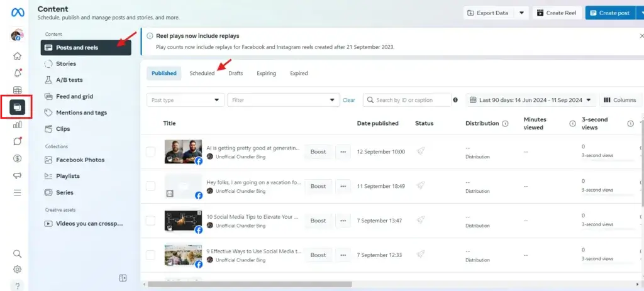Image resolution: width=644 pixels, height=291 pixels.
Task: Click the Search by ID or caption field
Action: tap(407, 100)
